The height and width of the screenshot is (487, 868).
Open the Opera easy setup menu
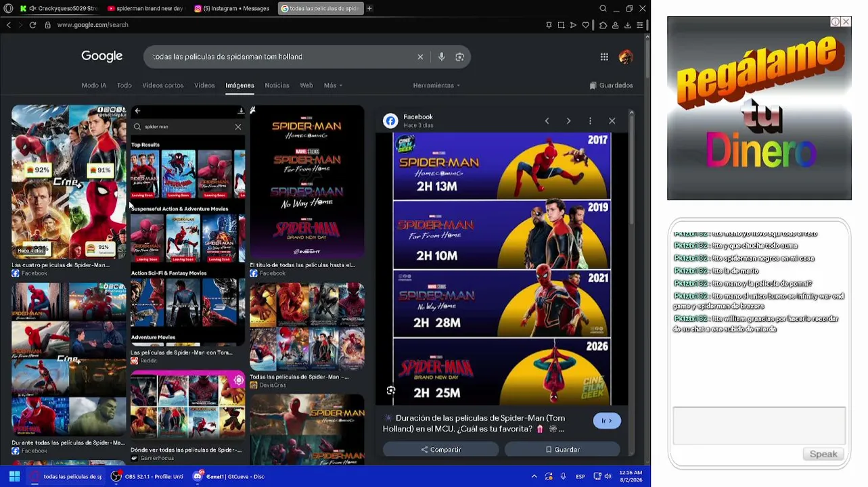click(x=640, y=25)
